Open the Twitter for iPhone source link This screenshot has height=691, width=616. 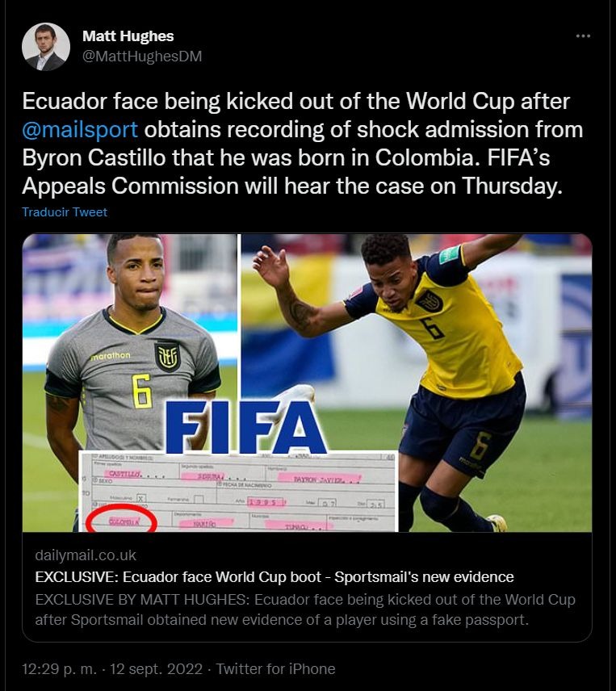(x=276, y=669)
